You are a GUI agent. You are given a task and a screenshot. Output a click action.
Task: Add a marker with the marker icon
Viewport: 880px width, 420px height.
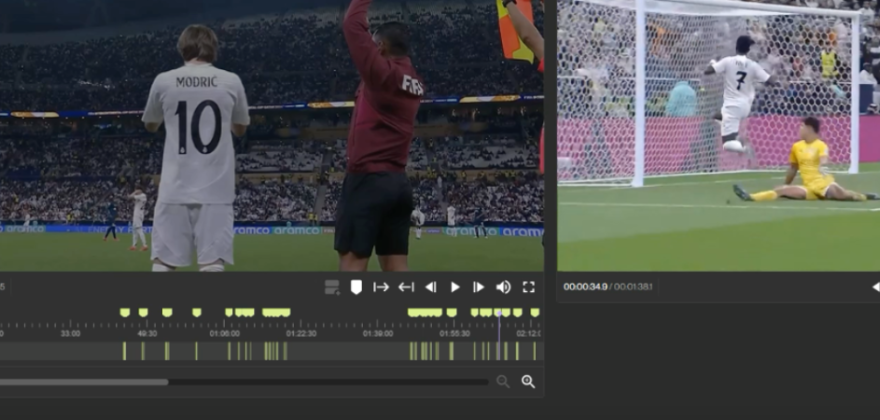356,287
